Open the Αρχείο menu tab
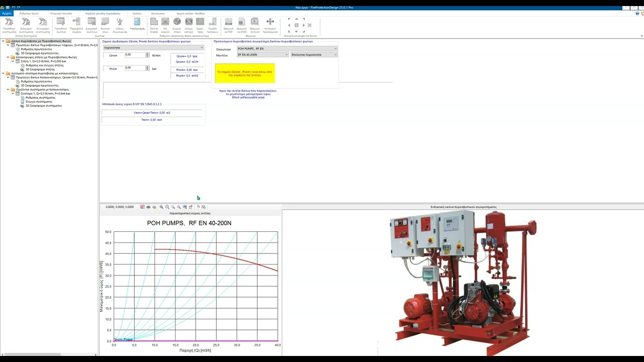 point(7,14)
